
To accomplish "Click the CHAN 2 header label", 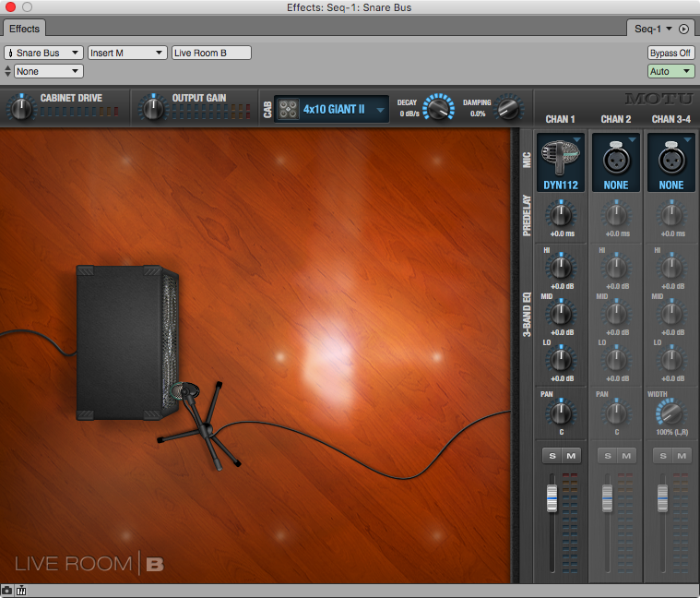I will [x=616, y=119].
